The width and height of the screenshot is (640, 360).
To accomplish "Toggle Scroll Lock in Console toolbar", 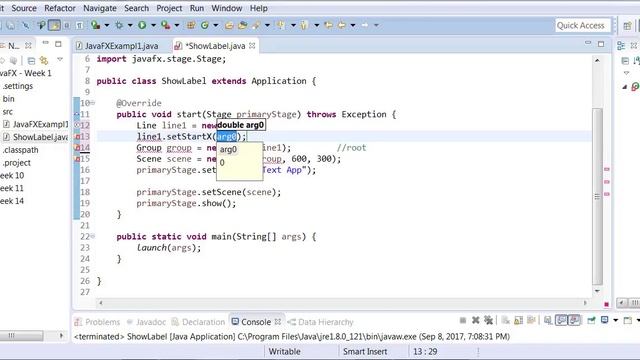I will 518,320.
